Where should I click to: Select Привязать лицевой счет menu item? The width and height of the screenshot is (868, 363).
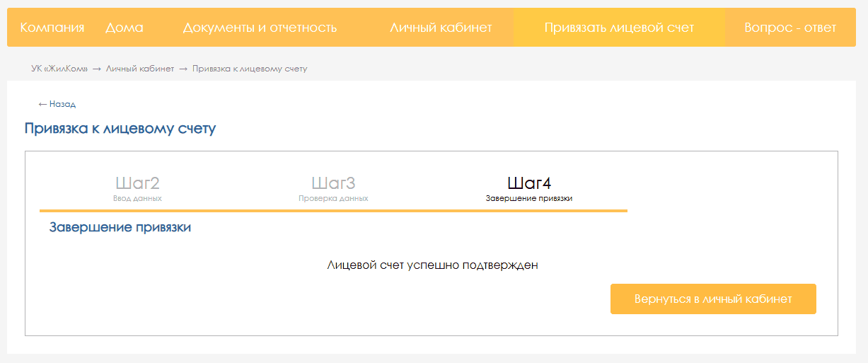[619, 28]
